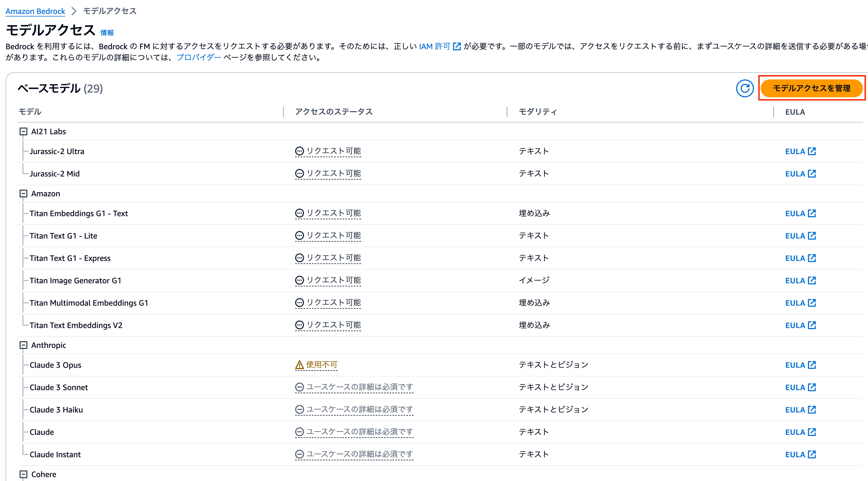The height and width of the screenshot is (481, 868).
Task: Click the モダリティ column header
Action: point(537,112)
